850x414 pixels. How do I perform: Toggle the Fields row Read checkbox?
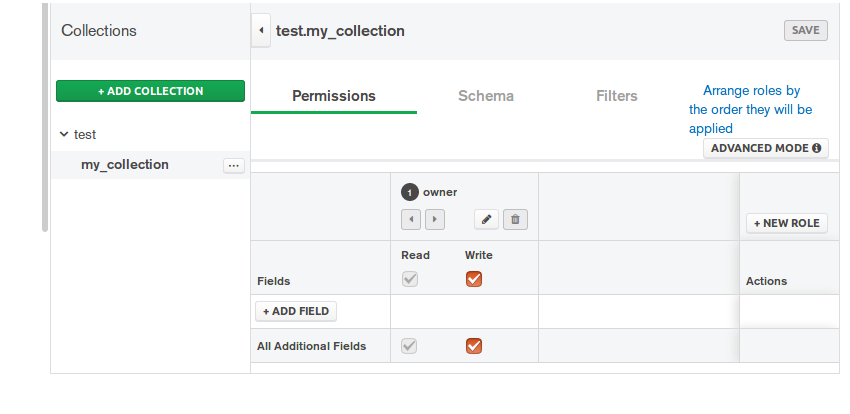[x=409, y=280]
